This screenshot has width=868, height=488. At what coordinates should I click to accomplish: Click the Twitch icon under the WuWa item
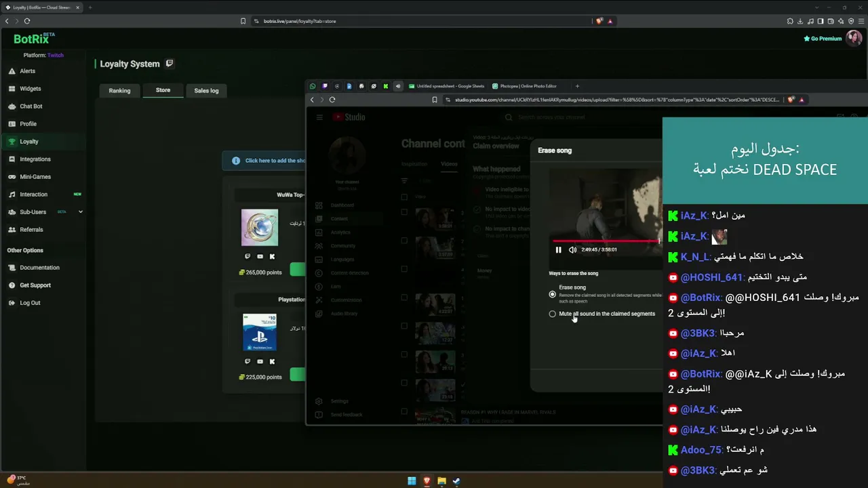coord(248,256)
